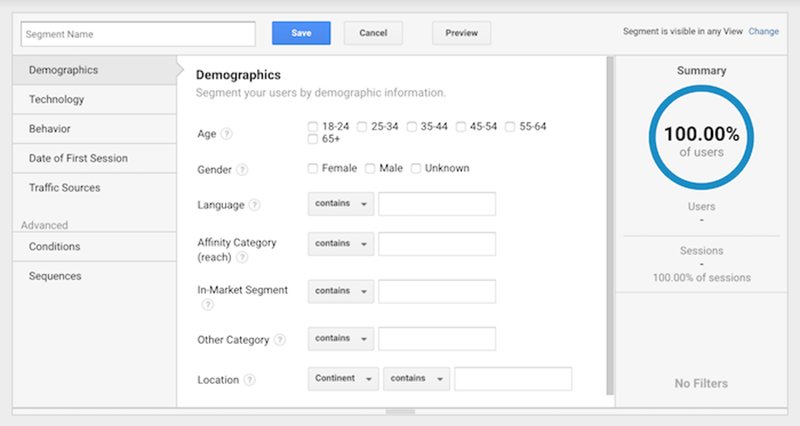Click the help icon beside Gender
The width and height of the screenshot is (800, 426).
pos(242,169)
